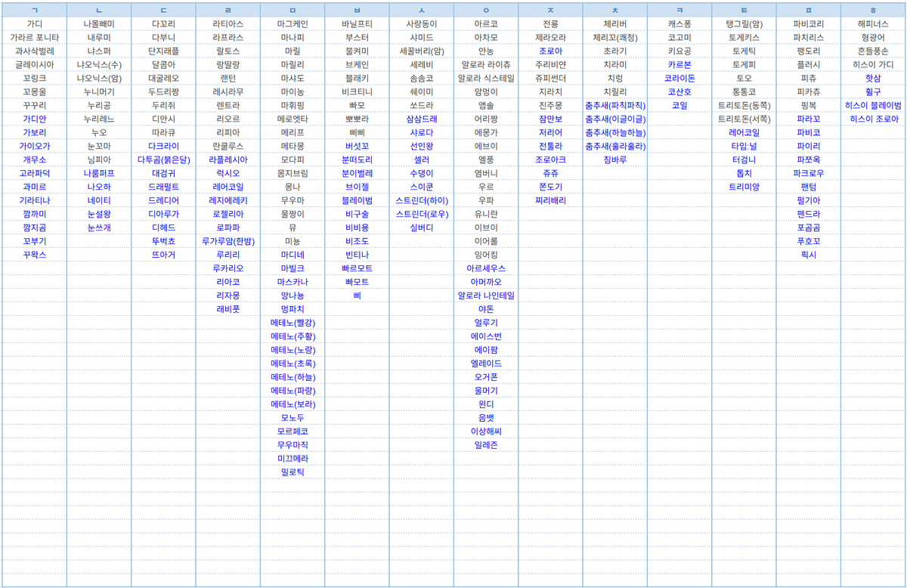Click the 알로라 나인테일 link

tap(486, 296)
